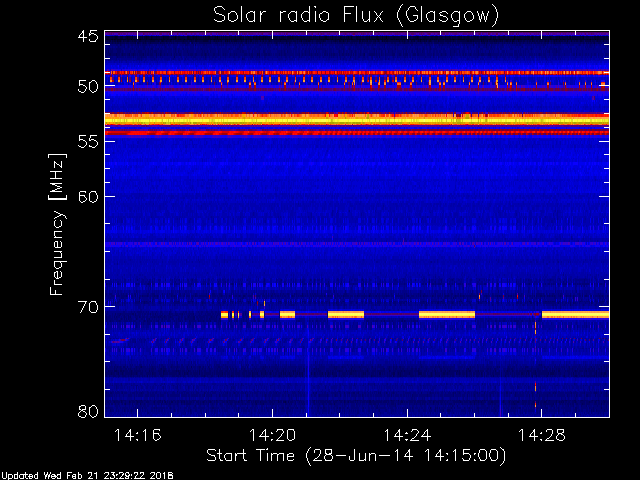Click the 14:24 time tick label
The height and width of the screenshot is (480, 640).
[x=407, y=435]
